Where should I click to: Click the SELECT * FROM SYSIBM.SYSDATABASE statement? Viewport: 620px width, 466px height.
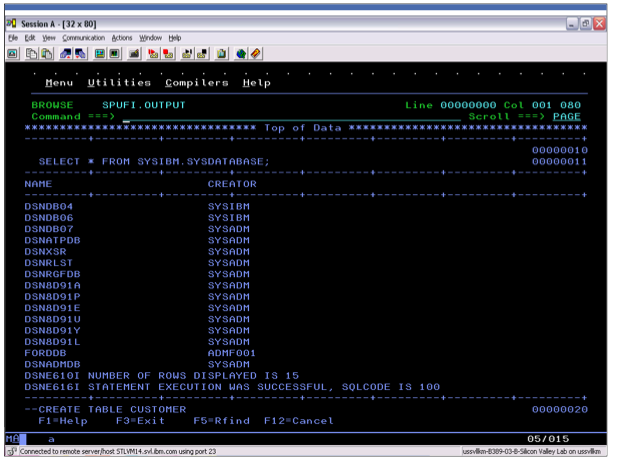coord(154,162)
